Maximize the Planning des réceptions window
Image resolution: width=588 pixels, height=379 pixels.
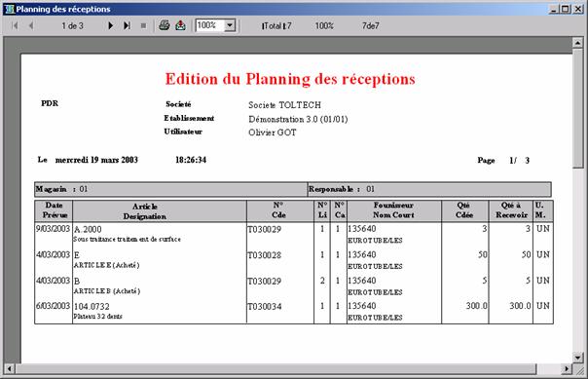click(566, 9)
